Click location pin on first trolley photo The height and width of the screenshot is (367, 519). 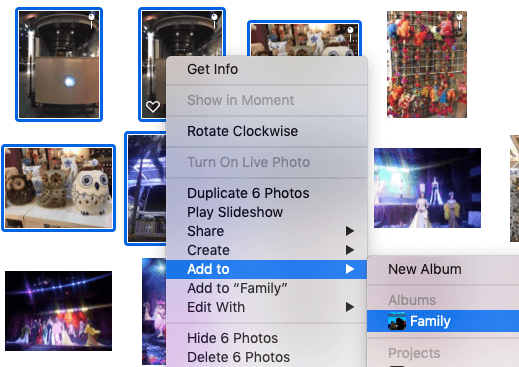pyautogui.click(x=91, y=21)
